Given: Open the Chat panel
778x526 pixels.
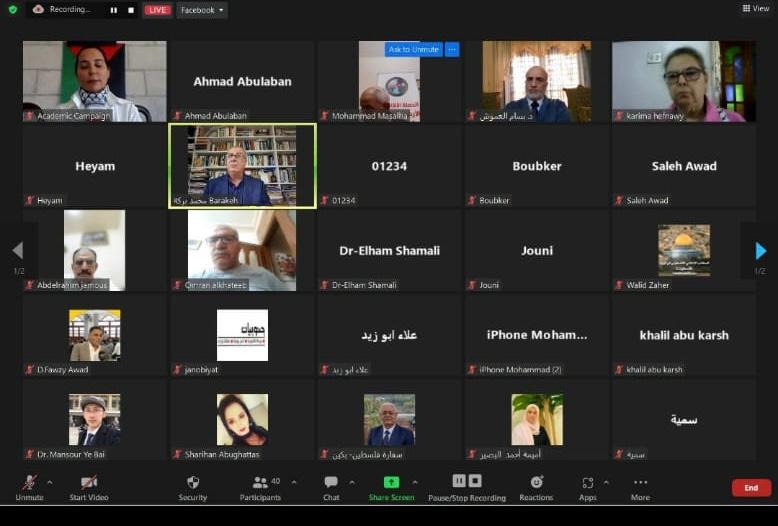Looking at the screenshot, I should (x=331, y=483).
